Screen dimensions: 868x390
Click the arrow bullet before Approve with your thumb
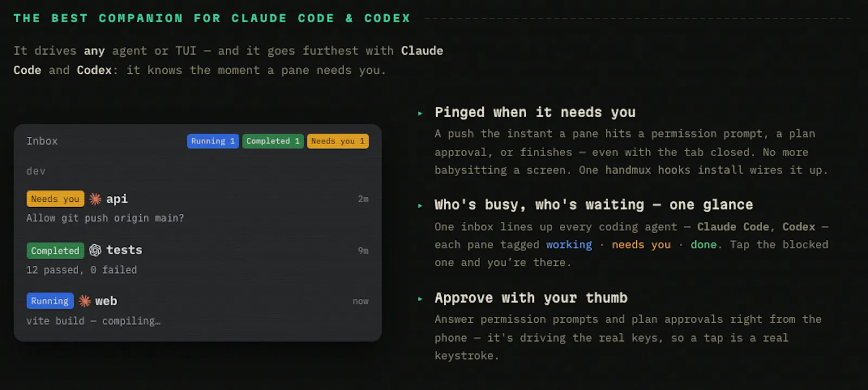[420, 299]
